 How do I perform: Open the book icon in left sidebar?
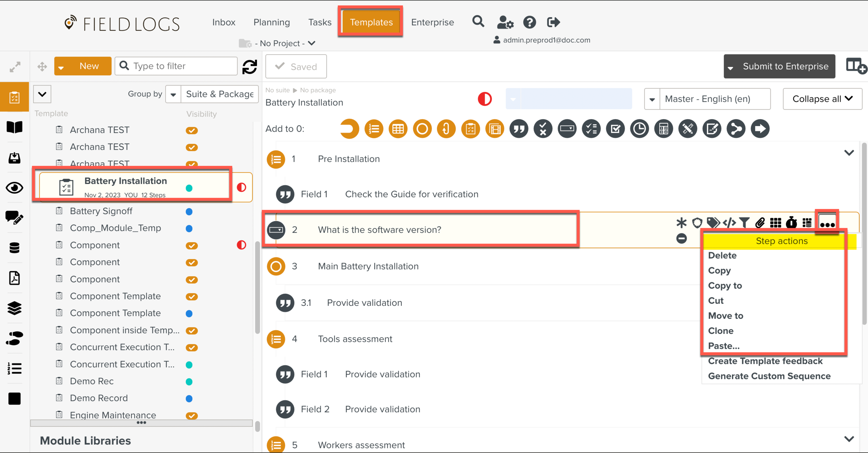click(x=14, y=127)
